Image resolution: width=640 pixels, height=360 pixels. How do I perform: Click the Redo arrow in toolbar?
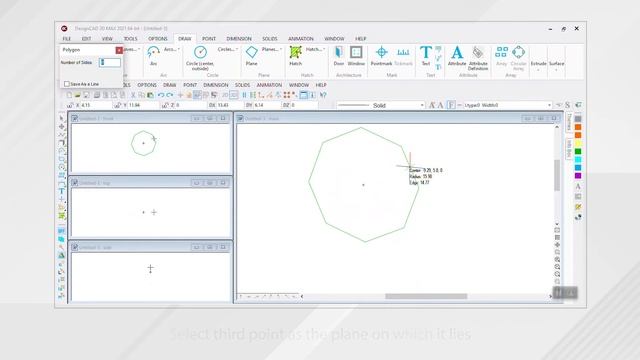click(169, 95)
